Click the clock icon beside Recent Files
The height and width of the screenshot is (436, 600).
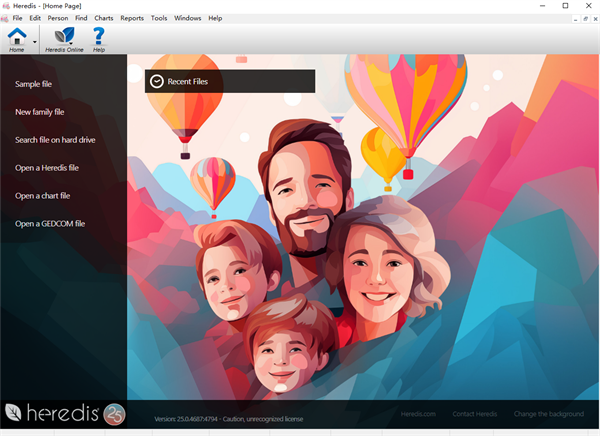[x=157, y=81]
